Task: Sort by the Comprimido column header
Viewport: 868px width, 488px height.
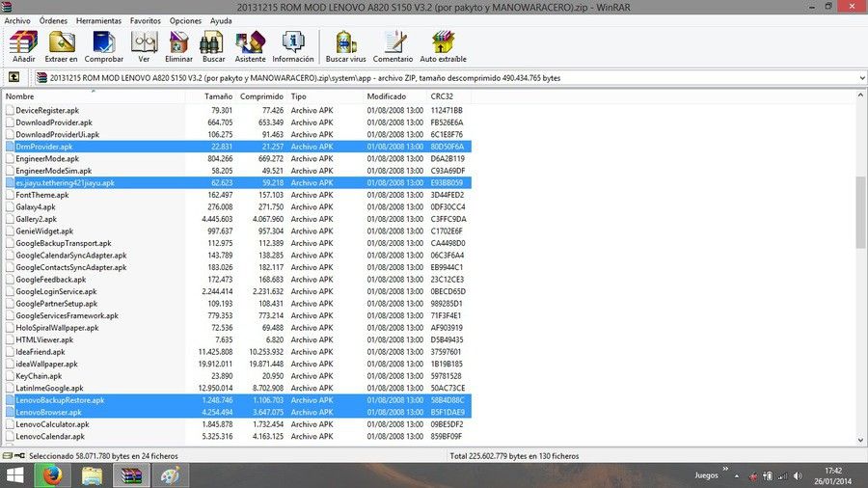Action: pyautogui.click(x=261, y=96)
